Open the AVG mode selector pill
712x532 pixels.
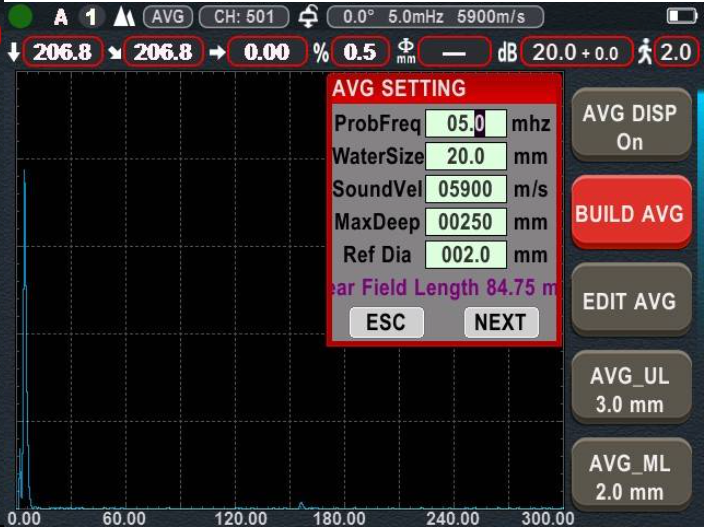(167, 17)
